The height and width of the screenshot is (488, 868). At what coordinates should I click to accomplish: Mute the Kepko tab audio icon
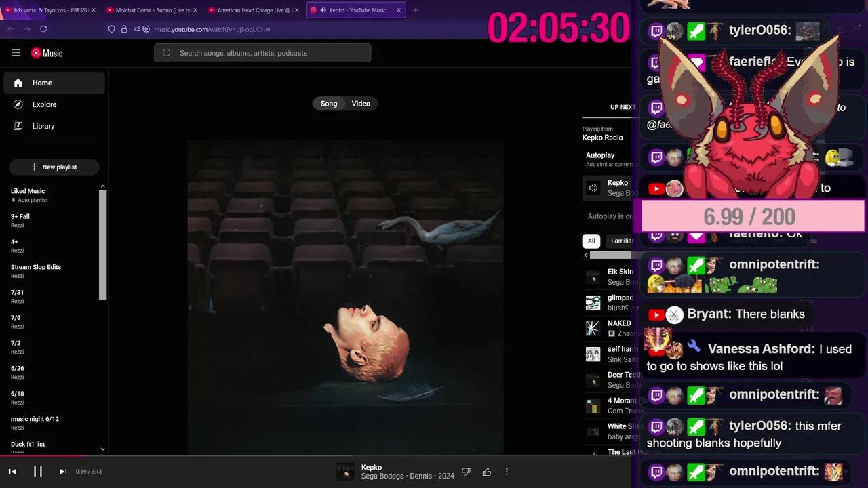[323, 10]
